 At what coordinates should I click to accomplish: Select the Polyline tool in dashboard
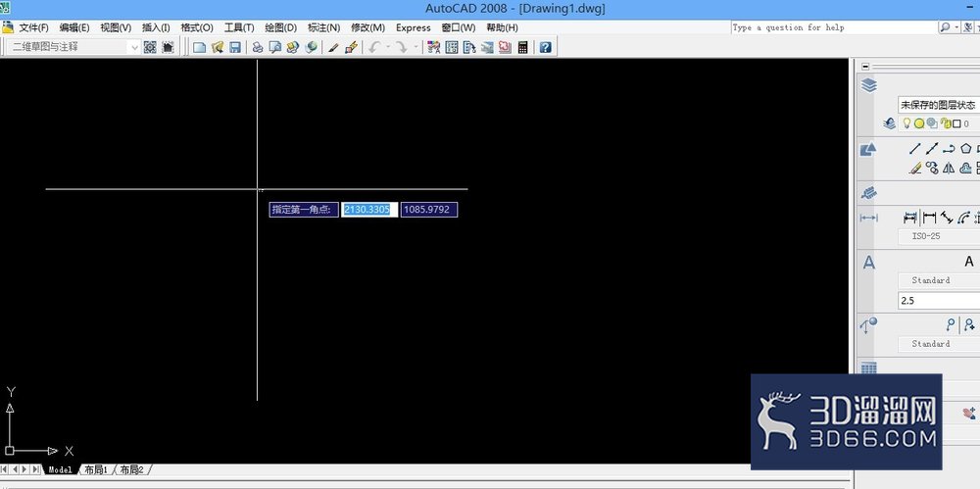(x=949, y=149)
